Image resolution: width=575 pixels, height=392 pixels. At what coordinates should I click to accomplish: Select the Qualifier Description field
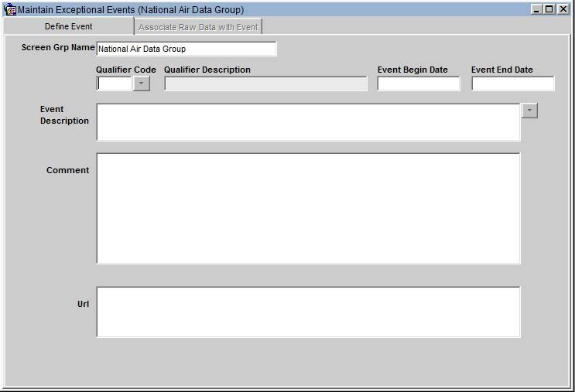[x=265, y=84]
